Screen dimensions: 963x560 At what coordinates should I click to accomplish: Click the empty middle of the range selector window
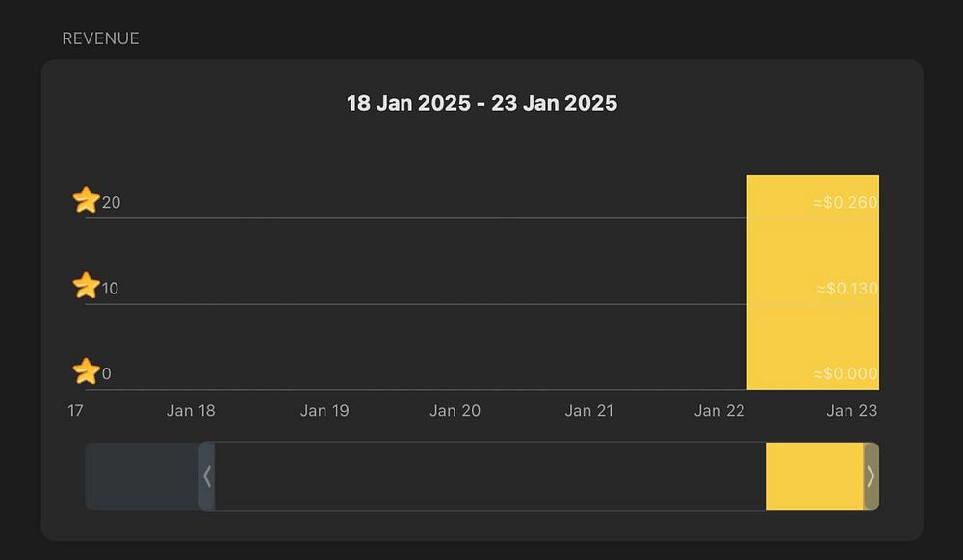490,476
